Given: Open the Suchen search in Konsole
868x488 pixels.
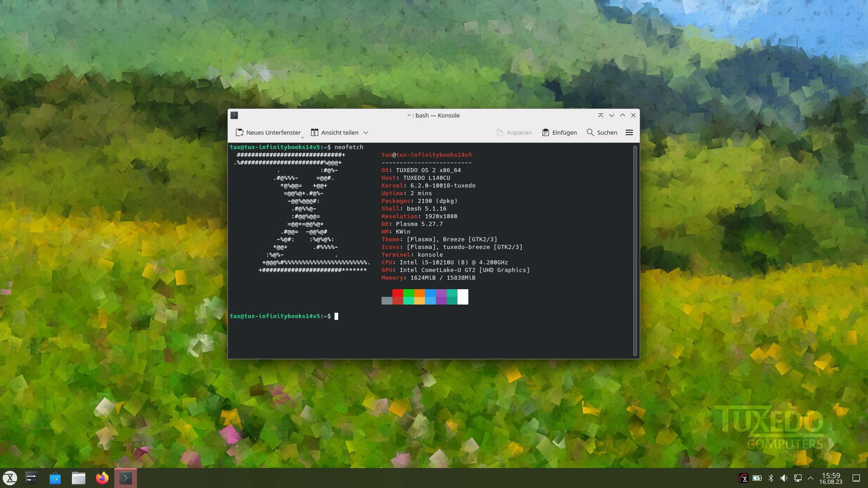Looking at the screenshot, I should click(x=602, y=132).
